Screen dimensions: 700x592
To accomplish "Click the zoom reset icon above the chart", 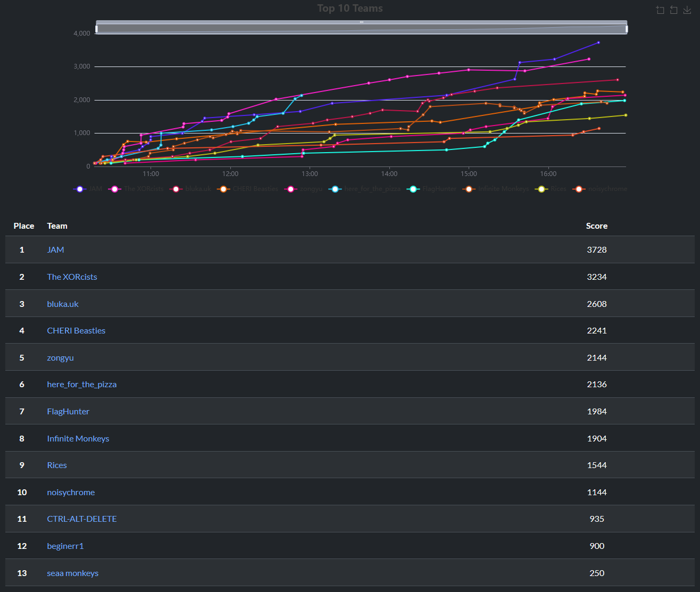I will [673, 10].
